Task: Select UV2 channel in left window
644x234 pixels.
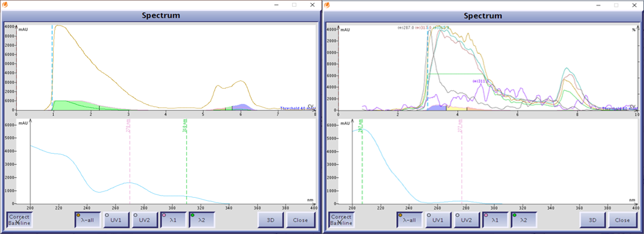Action: pyautogui.click(x=144, y=220)
